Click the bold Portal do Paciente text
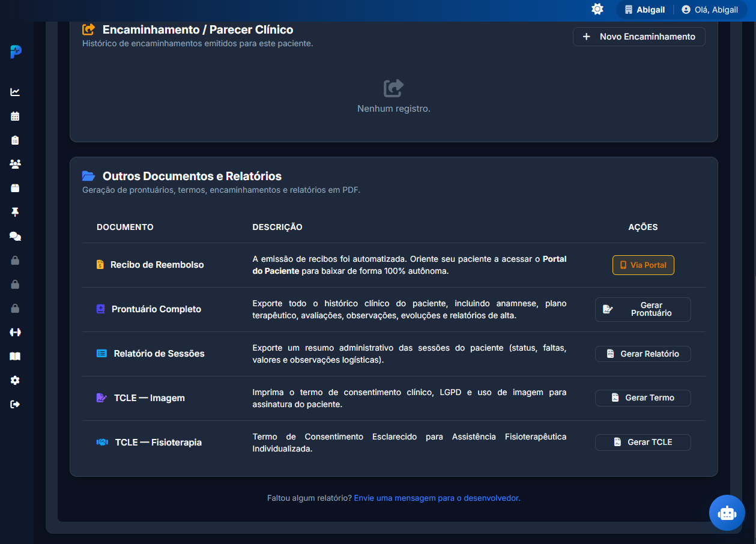 (410, 265)
